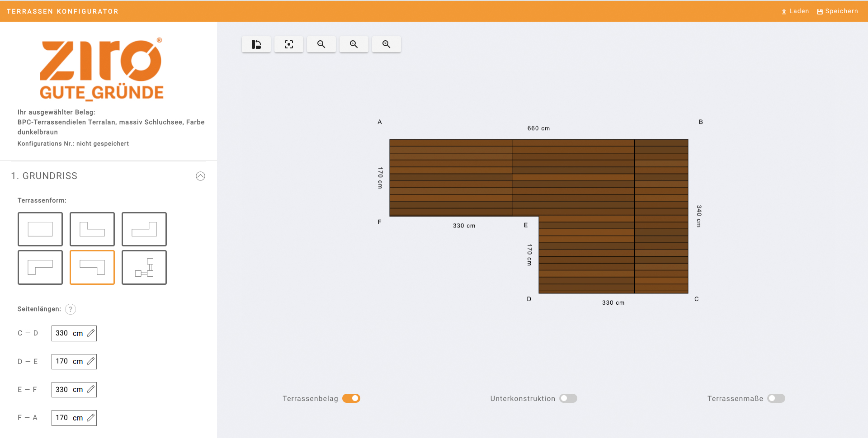This screenshot has height=439, width=868.
Task: Click the 660 cm dimension label
Action: [538, 128]
